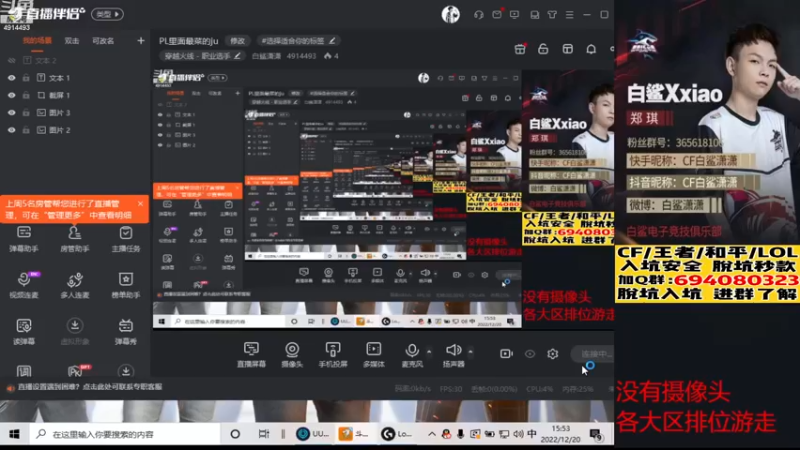Screen dimensions: 800x450
Task: Click the notification bell icon above preview
Action: point(591,49)
